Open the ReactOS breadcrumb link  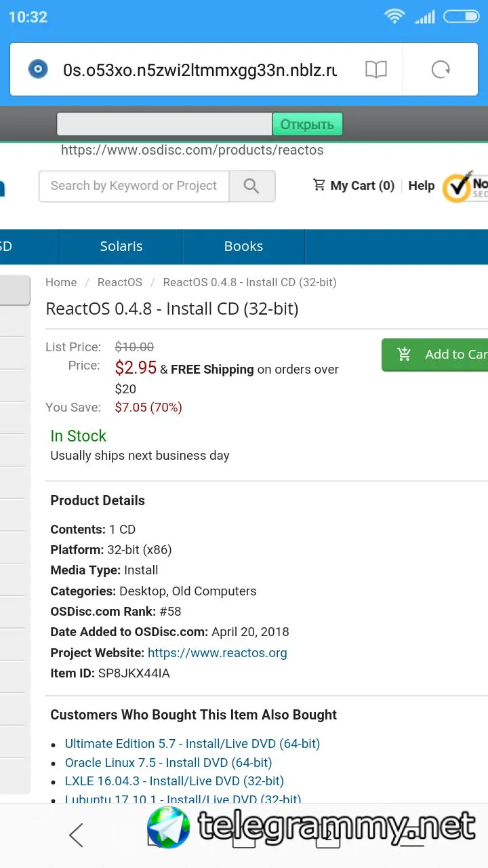120,282
